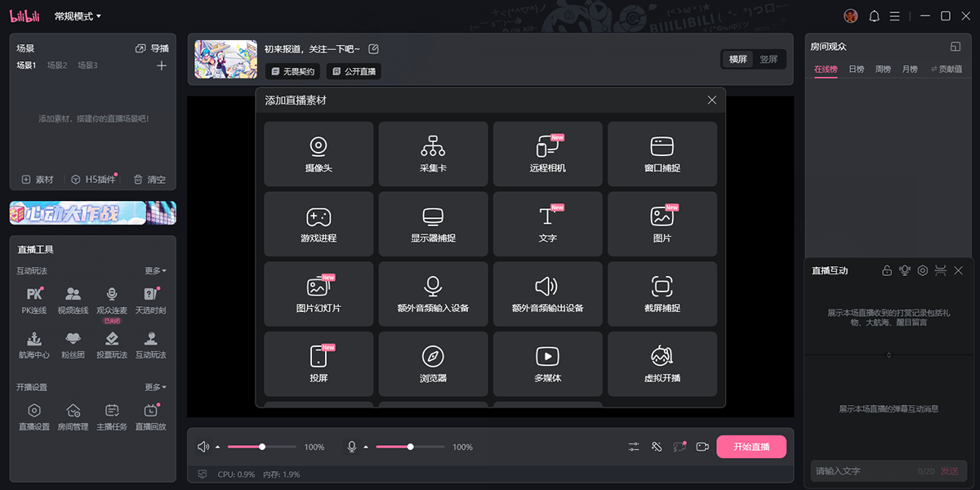Open the 互动玩法 tool icon

click(150, 345)
